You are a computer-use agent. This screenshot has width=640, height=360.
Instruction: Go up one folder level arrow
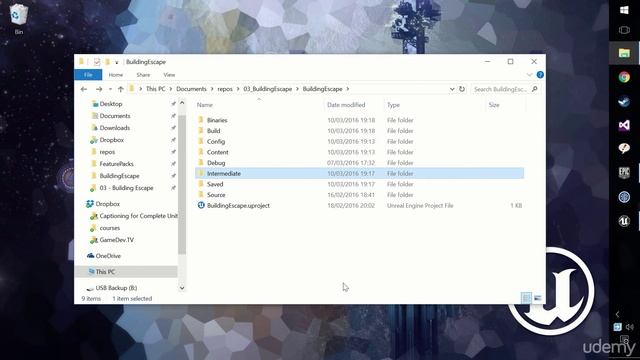pos(120,89)
